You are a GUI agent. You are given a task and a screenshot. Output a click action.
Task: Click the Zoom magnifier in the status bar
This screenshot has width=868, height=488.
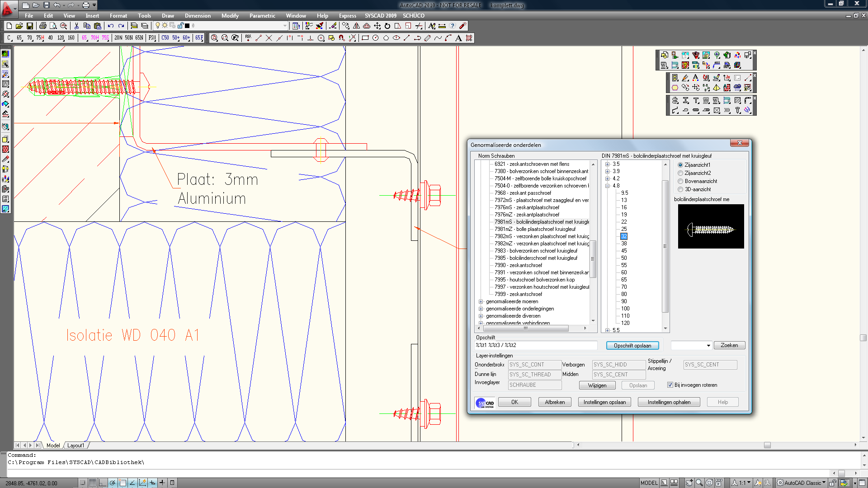pyautogui.click(x=699, y=482)
